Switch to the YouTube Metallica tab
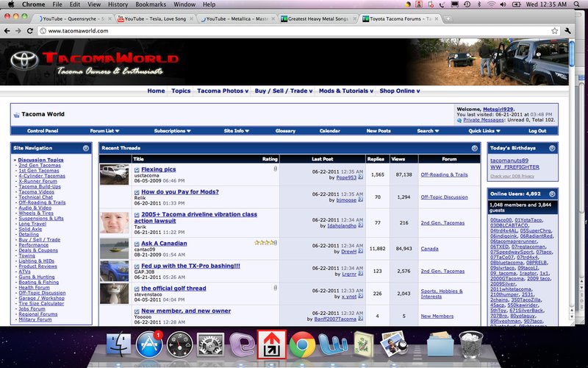The height and width of the screenshot is (368, 588). (x=237, y=19)
